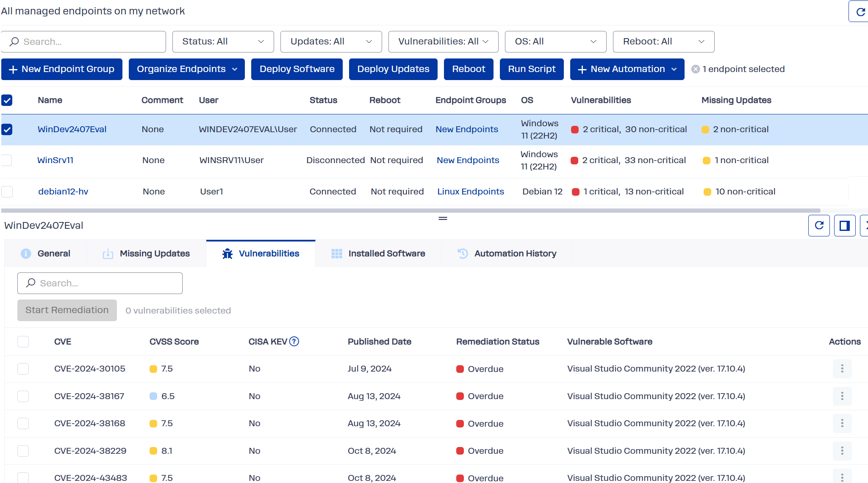The width and height of the screenshot is (868, 483).
Task: Open actions menu for CVE-2024-38229
Action: click(x=842, y=451)
